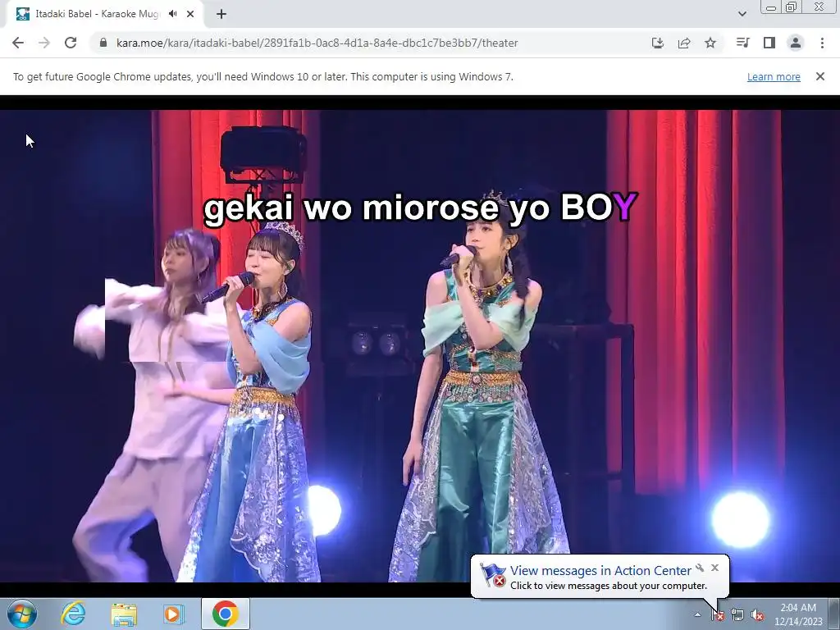The image size is (840, 630).
Task: Open network status tray icon
Action: pos(737,615)
